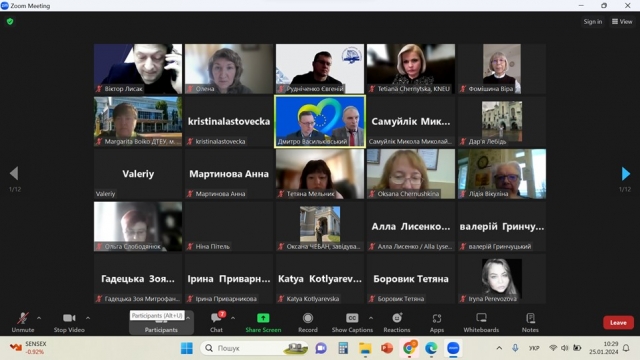Click the Sign in link

click(x=593, y=22)
